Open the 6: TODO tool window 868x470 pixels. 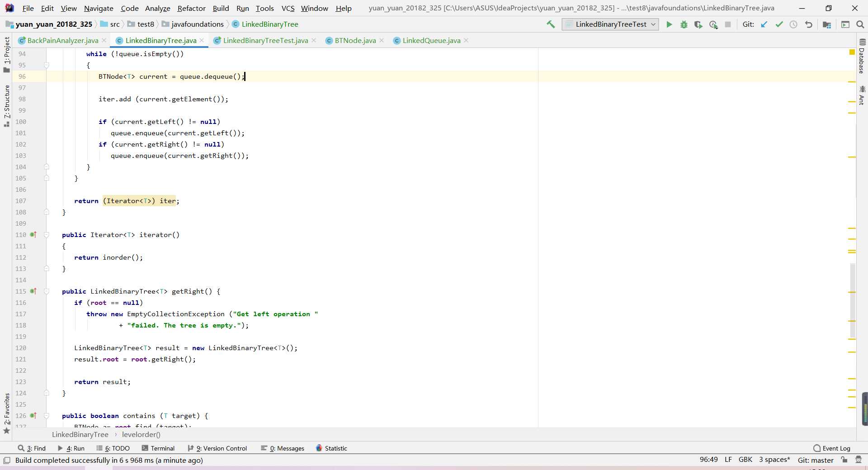[113, 448]
